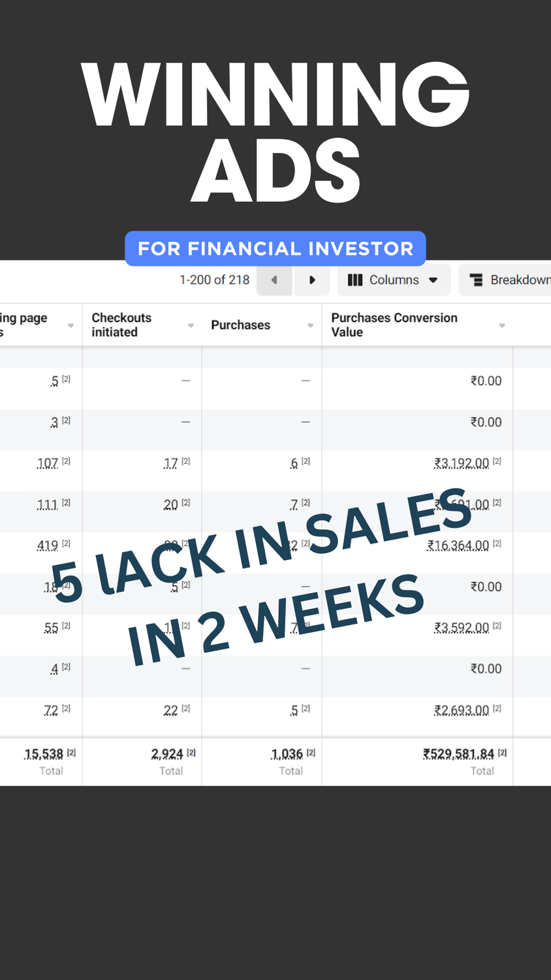This screenshot has height=980, width=551.
Task: Expand Purchases Conversion Value column arrow
Action: coord(502,325)
